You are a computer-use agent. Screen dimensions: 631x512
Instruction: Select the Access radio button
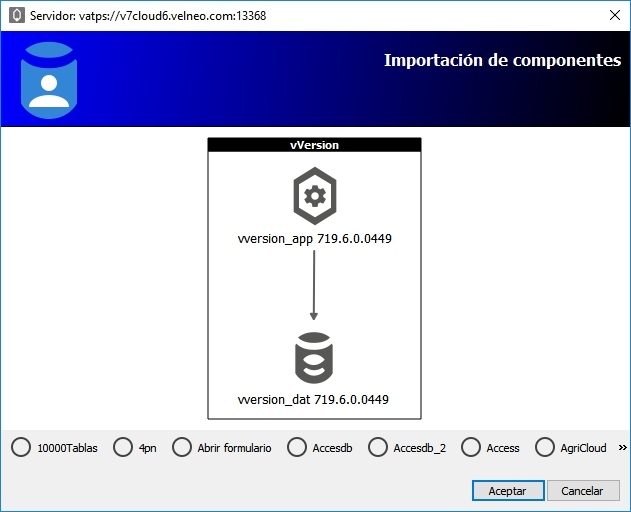pyautogui.click(x=471, y=448)
